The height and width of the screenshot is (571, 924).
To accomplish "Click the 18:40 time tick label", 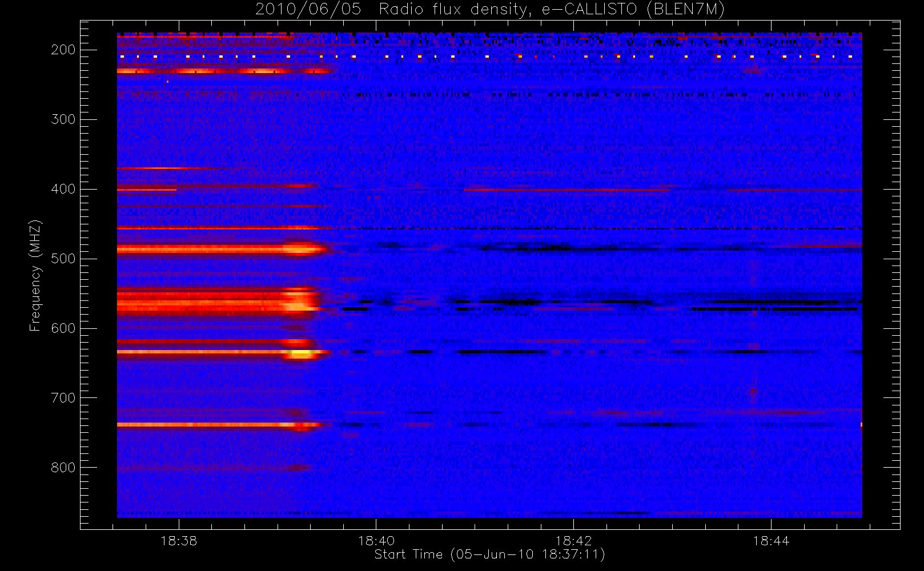I will [x=376, y=541].
